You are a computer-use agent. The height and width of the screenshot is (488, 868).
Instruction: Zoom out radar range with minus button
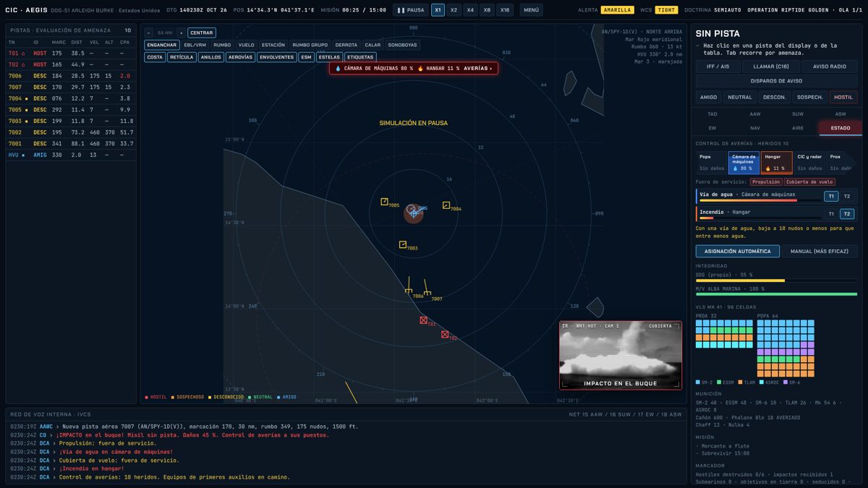pos(148,33)
